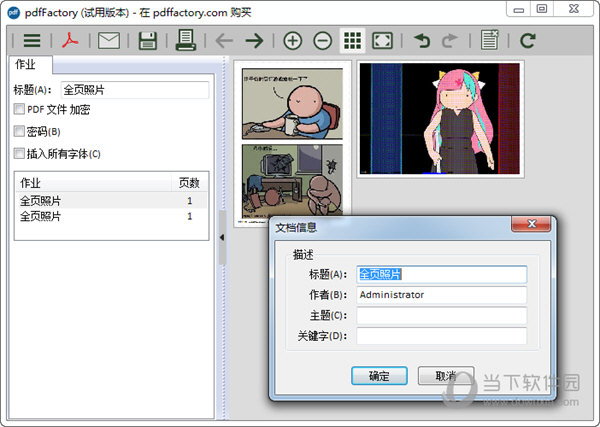Print the document with printer icon
The image size is (600, 427).
tap(186, 40)
